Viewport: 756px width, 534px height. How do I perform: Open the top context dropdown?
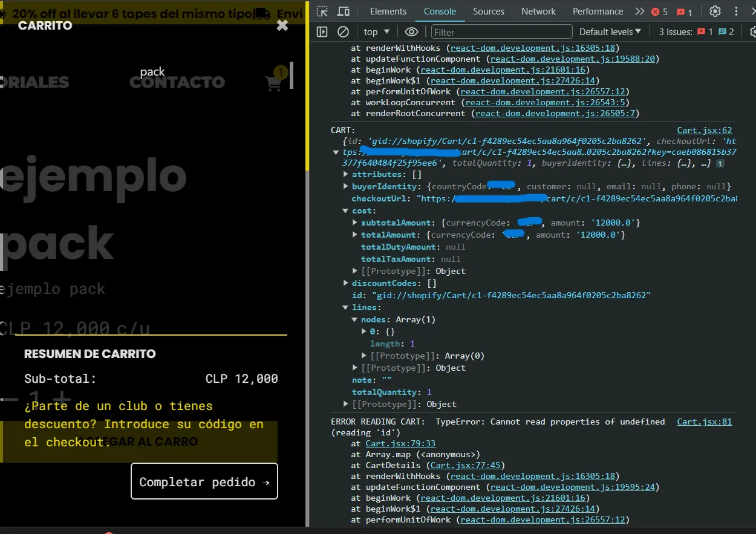tap(377, 32)
